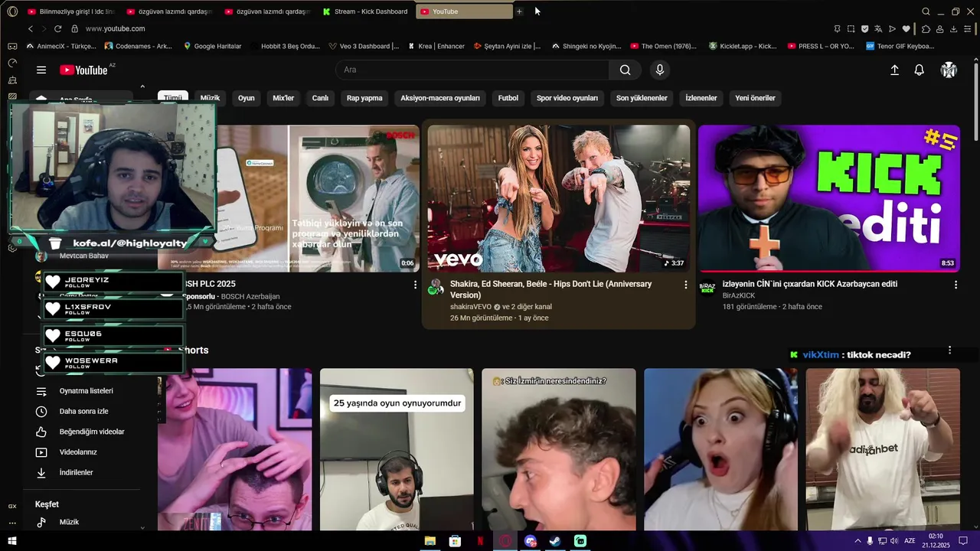Click the taskbar clock showing 02:10
Screen dimensions: 980x551
(935, 541)
